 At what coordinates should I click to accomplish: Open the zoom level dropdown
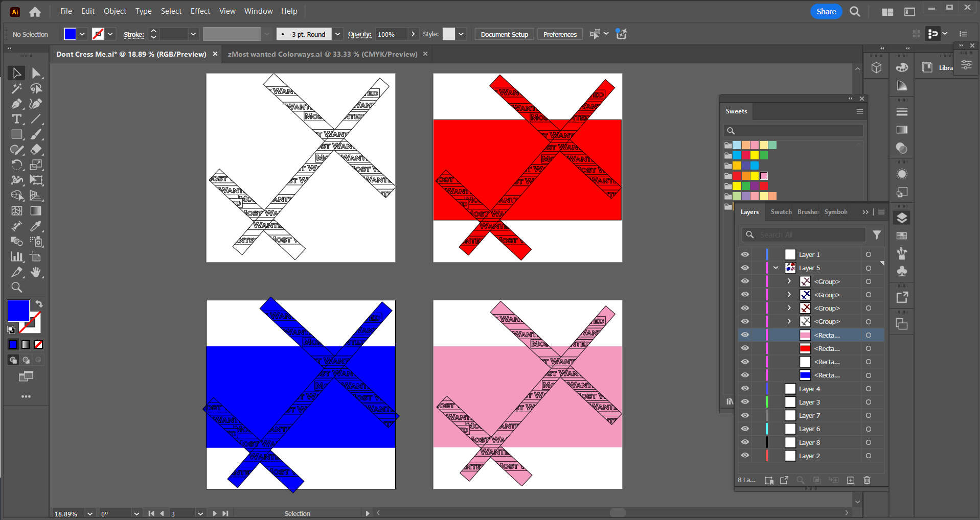click(x=90, y=514)
